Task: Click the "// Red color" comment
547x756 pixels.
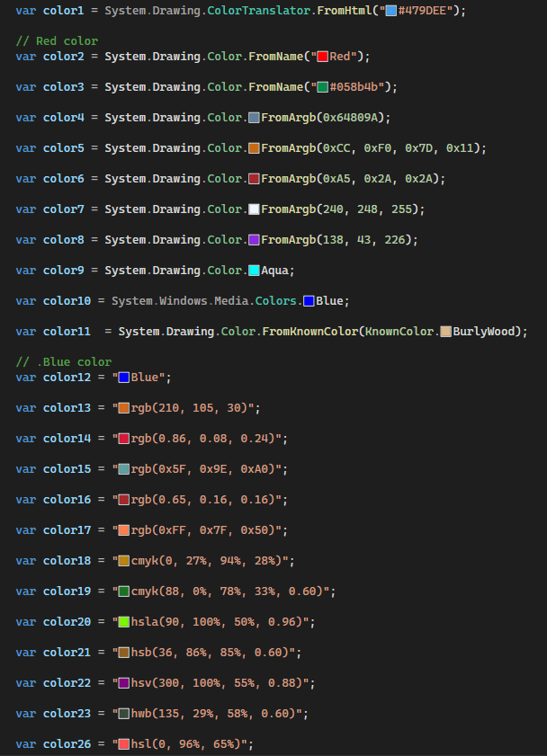Action: pos(57,41)
